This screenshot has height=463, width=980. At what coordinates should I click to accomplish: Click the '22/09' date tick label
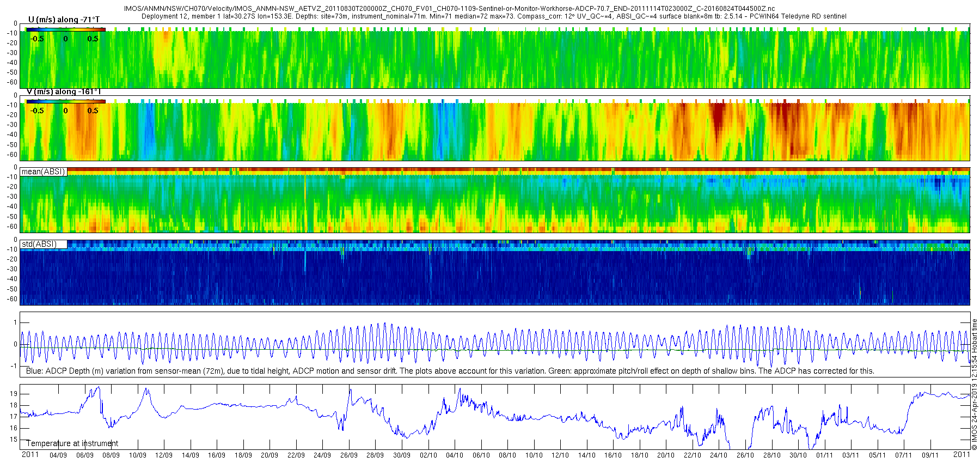(296, 455)
